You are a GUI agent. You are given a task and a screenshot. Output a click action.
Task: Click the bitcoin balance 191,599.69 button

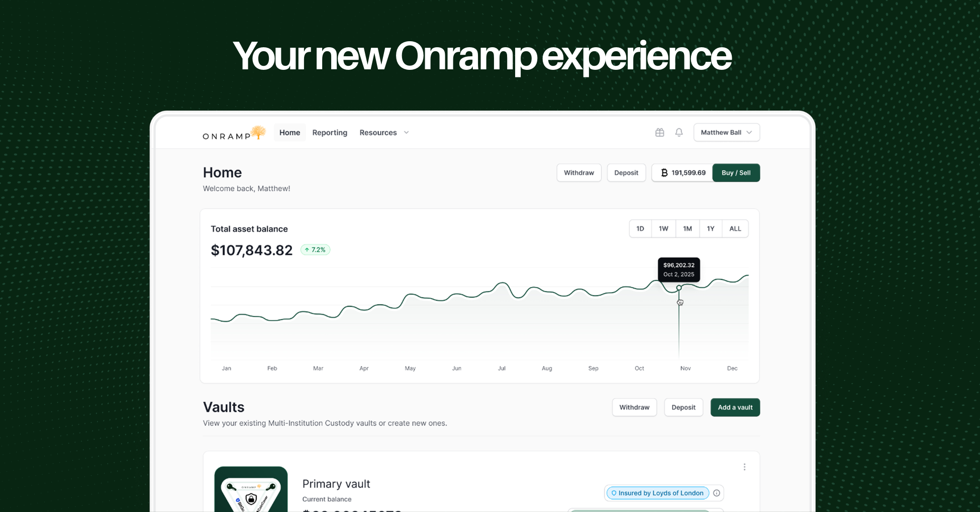click(x=682, y=173)
